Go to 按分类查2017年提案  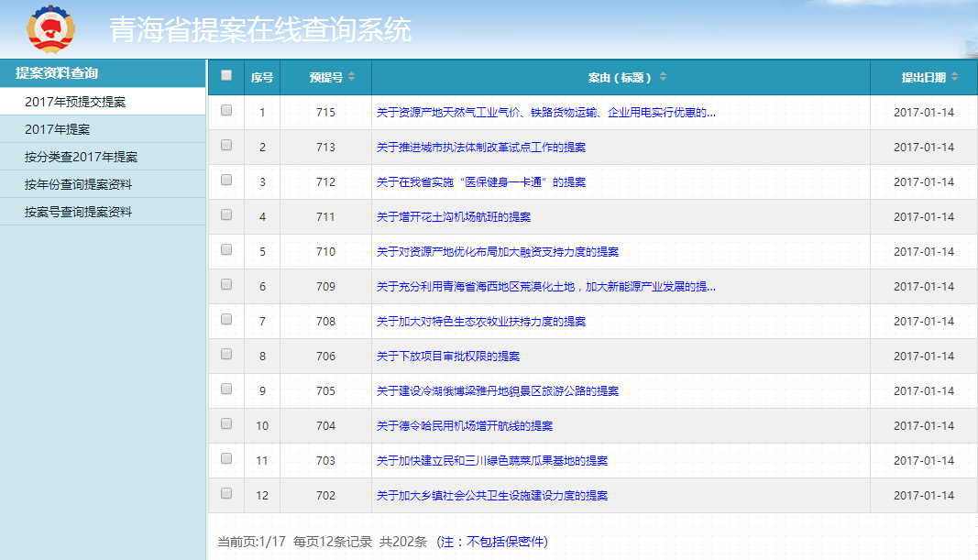point(81,157)
